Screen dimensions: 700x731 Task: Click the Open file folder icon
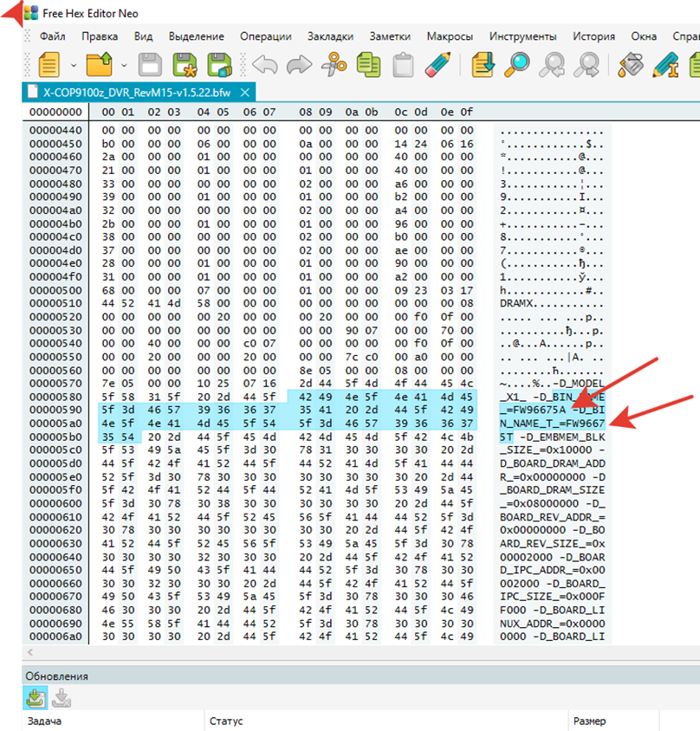click(x=101, y=64)
